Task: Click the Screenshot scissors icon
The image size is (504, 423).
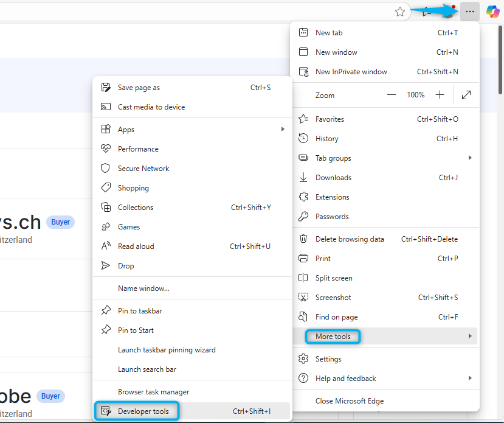Action: coord(303,297)
